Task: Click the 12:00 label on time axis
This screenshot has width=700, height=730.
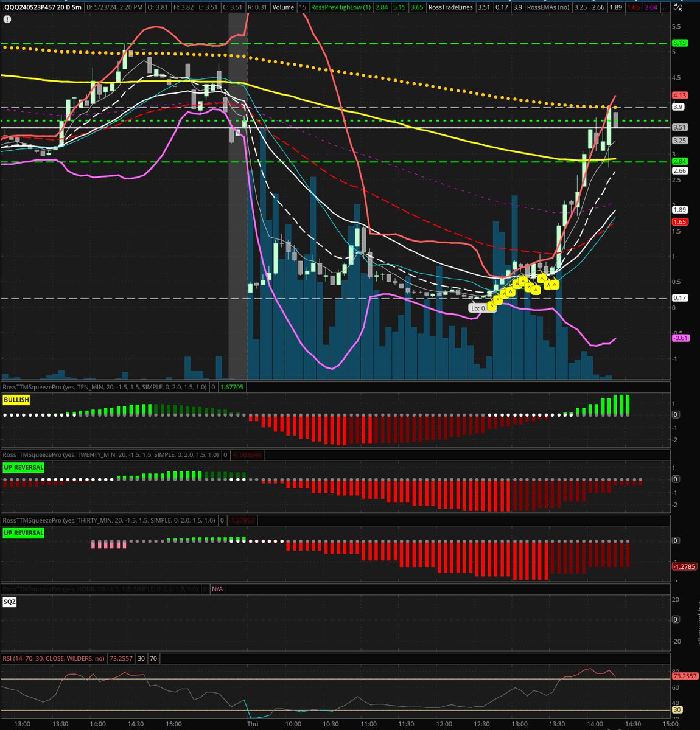Action: (x=444, y=724)
